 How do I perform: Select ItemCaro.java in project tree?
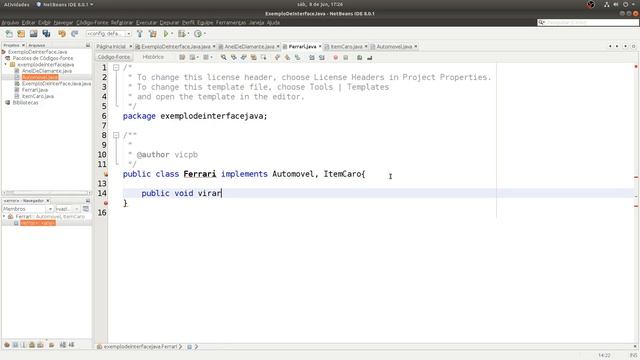coord(38,96)
